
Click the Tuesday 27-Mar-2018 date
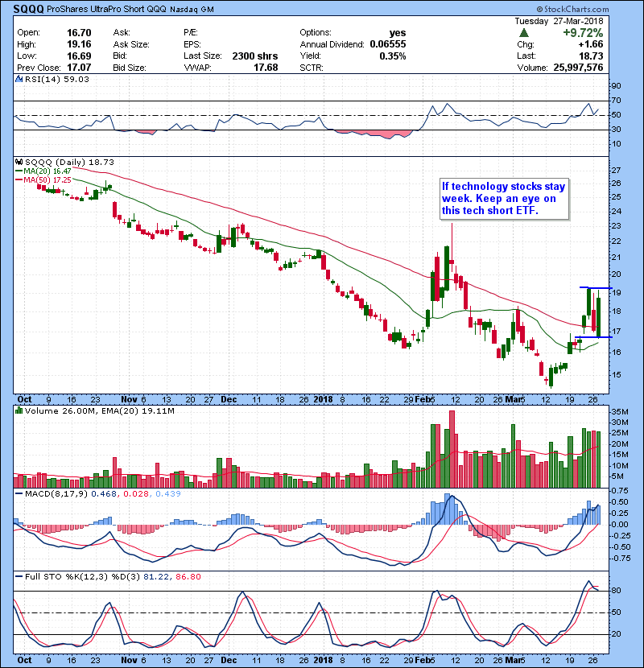(x=559, y=21)
